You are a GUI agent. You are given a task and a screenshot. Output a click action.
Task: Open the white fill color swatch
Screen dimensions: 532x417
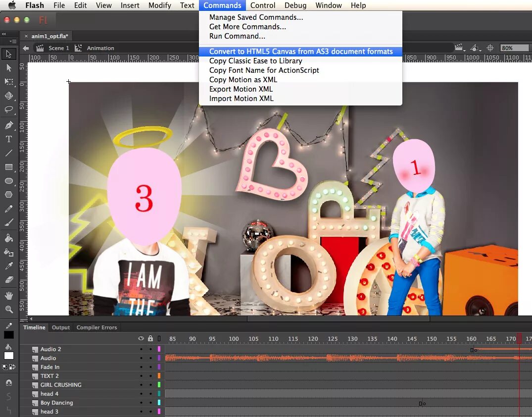point(9,356)
